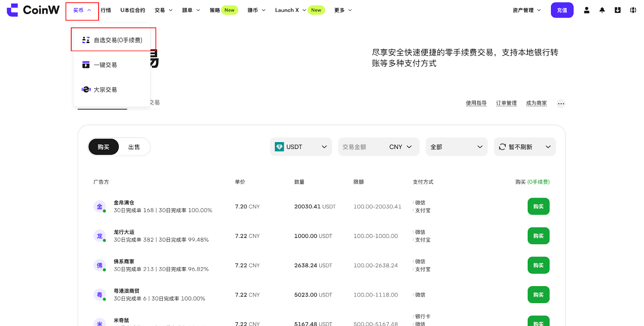644x326 pixels.
Task: Click the 5023.00 USDT quantity
Action: click(313, 295)
